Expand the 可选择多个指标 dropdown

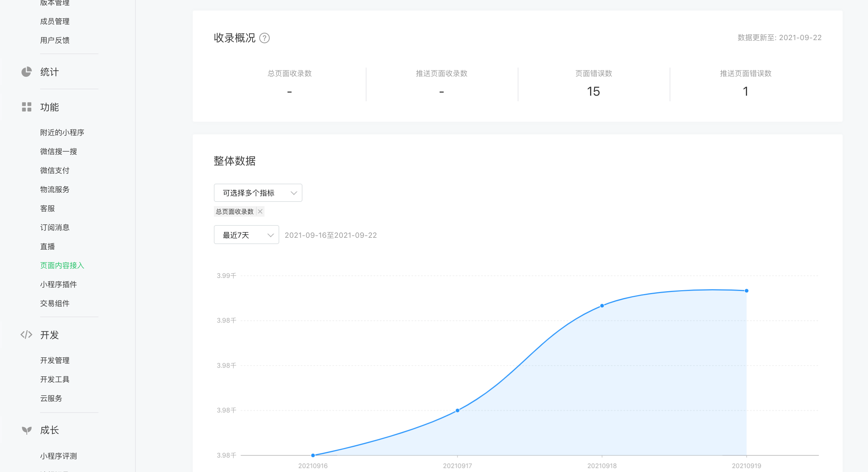[258, 193]
